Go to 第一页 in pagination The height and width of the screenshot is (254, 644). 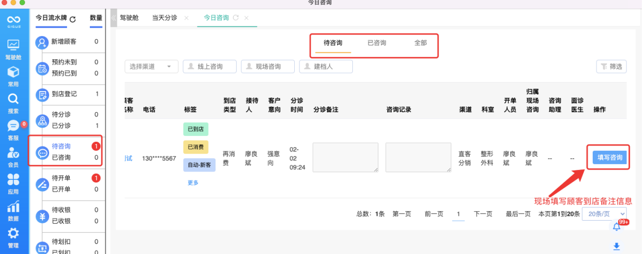tap(402, 214)
